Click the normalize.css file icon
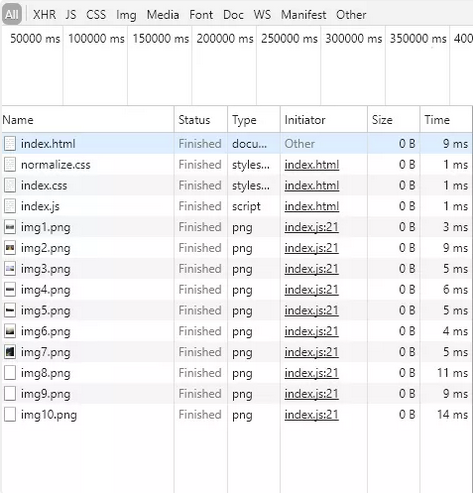Viewport: 473px width, 493px height. click(10, 165)
